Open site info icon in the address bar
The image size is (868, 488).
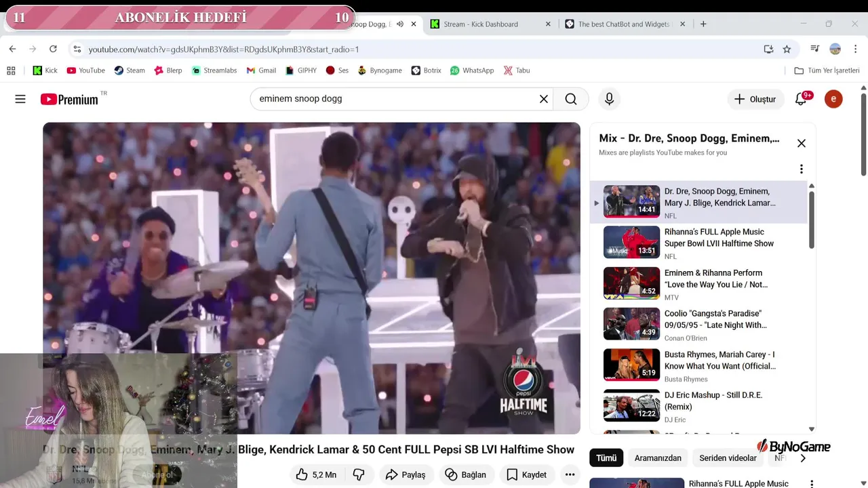(x=77, y=49)
